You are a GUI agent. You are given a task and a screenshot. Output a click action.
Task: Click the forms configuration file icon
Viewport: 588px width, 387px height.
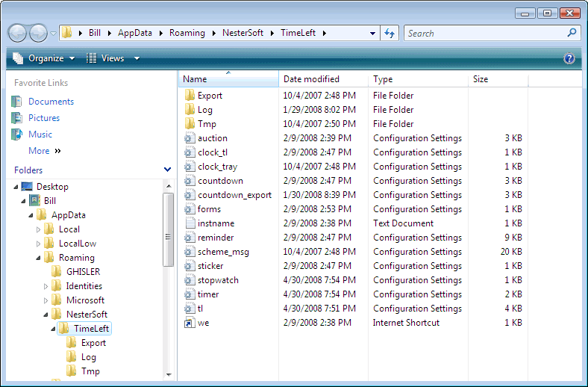190,209
